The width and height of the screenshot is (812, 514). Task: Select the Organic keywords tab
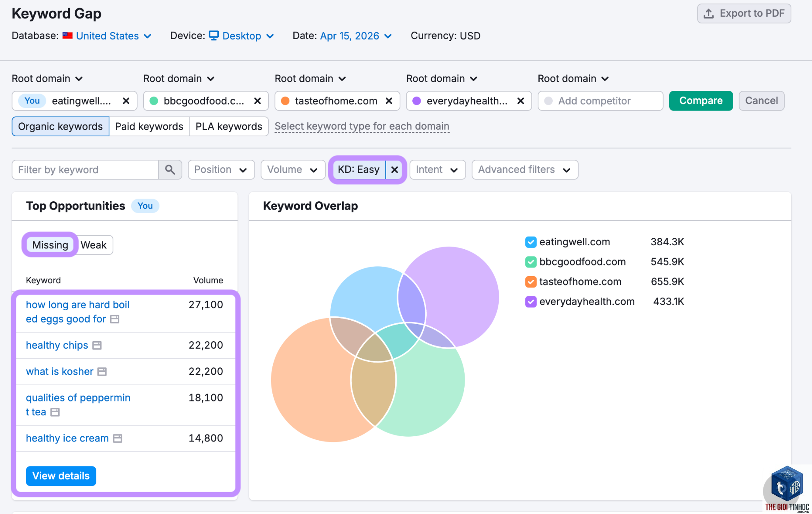pos(60,126)
